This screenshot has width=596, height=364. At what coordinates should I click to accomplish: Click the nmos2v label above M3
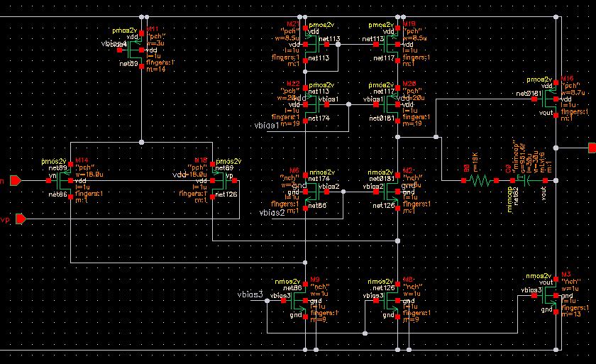(x=539, y=276)
